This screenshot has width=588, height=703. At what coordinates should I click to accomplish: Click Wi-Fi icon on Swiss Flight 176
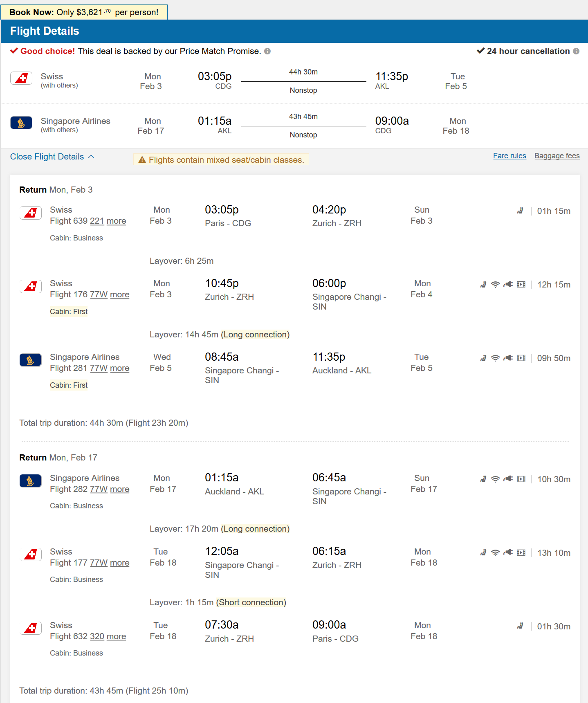coord(495,285)
